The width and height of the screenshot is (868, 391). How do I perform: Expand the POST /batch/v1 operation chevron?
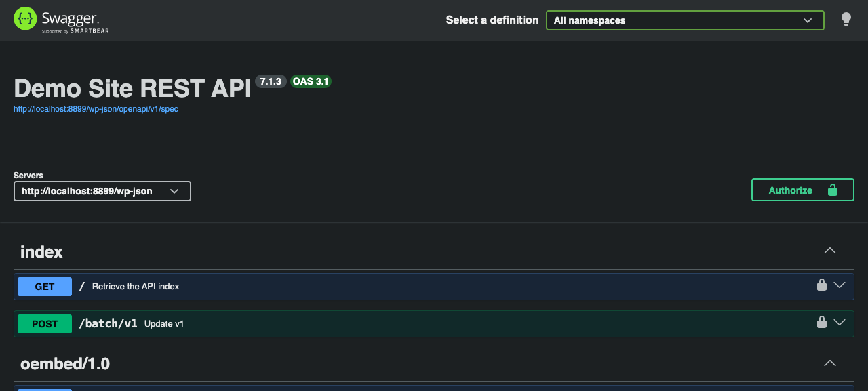[840, 323]
